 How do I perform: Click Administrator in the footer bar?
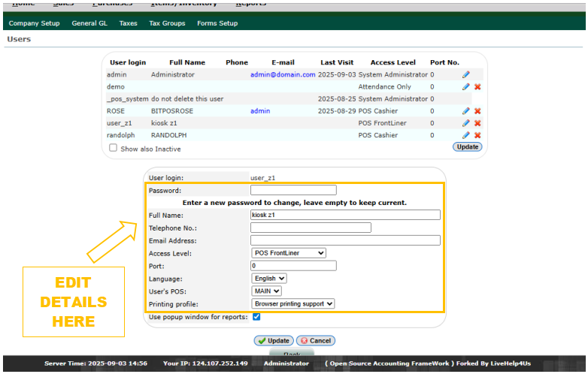[x=286, y=363]
